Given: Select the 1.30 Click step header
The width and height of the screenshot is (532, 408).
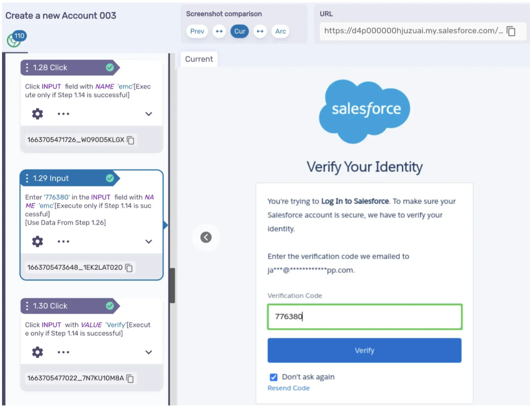Looking at the screenshot, I should pos(70,306).
